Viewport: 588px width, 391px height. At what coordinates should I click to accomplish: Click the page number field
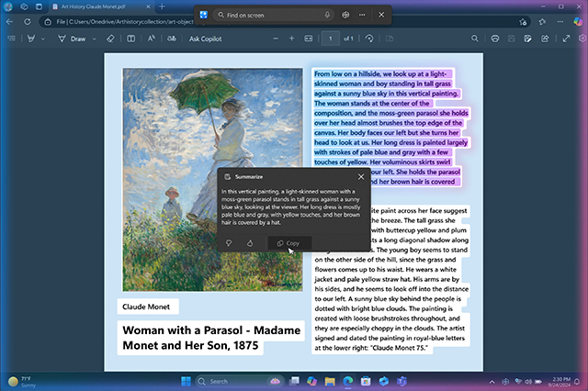(331, 39)
